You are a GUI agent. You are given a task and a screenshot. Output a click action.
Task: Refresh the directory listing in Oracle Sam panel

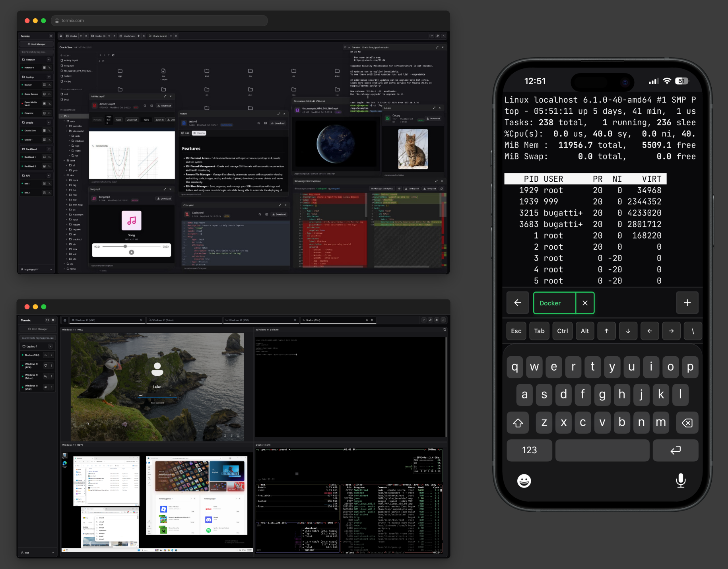coord(113,55)
